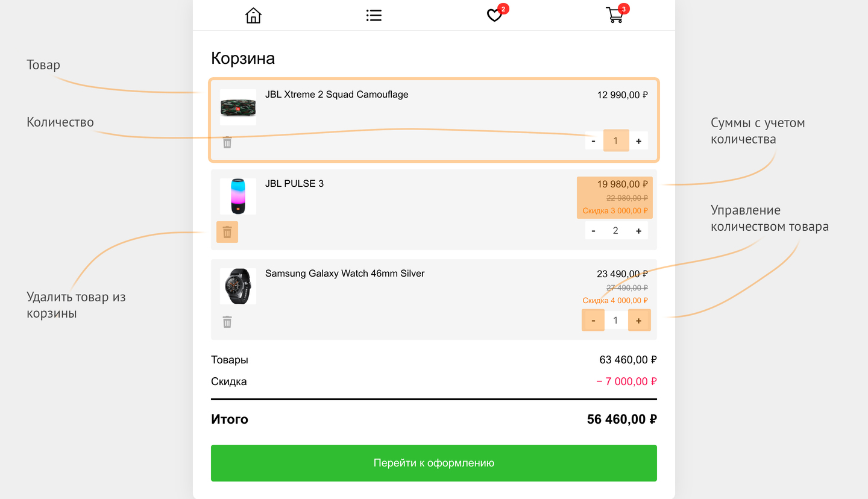Delete Samsung Galaxy Watch via trash icon
The width and height of the screenshot is (868, 499).
[x=227, y=321]
